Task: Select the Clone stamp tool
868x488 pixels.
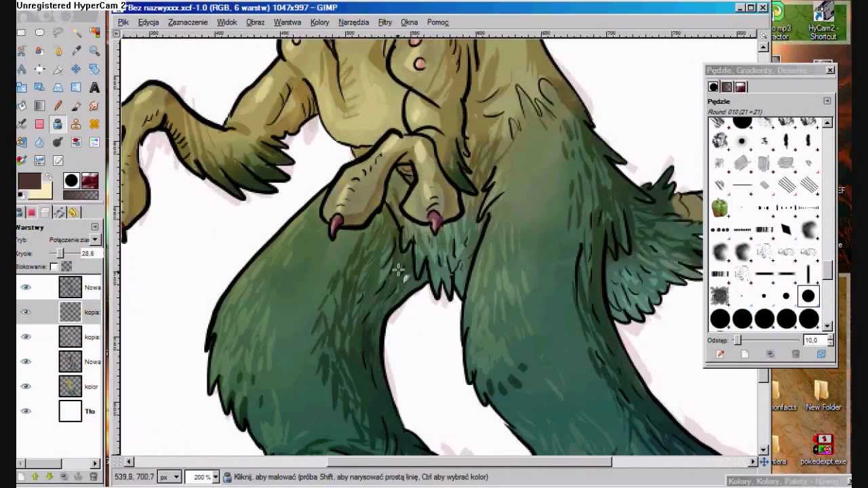Action: [x=76, y=124]
